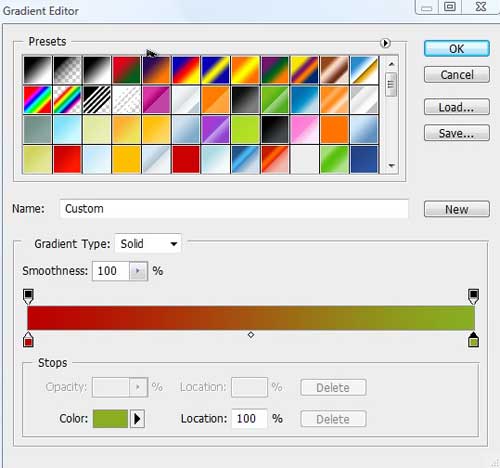The width and height of the screenshot is (500, 468).
Task: Click the red-to-green gradient bar
Action: (251, 318)
